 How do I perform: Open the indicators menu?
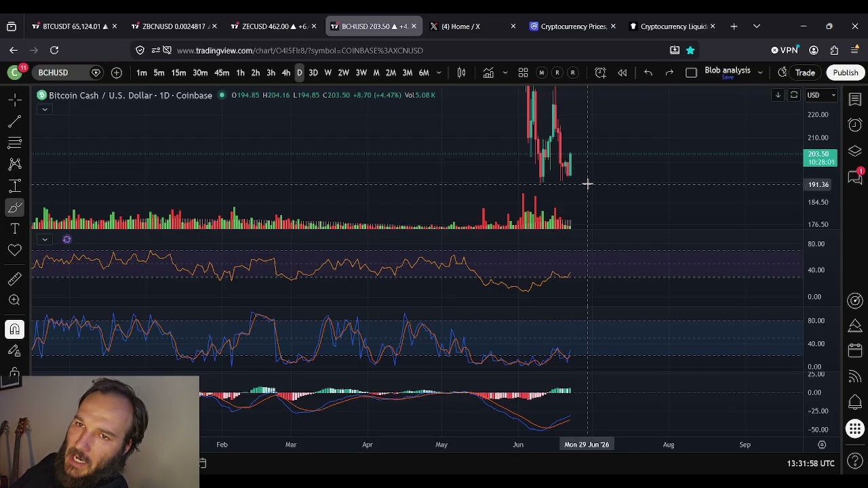pyautogui.click(x=488, y=73)
